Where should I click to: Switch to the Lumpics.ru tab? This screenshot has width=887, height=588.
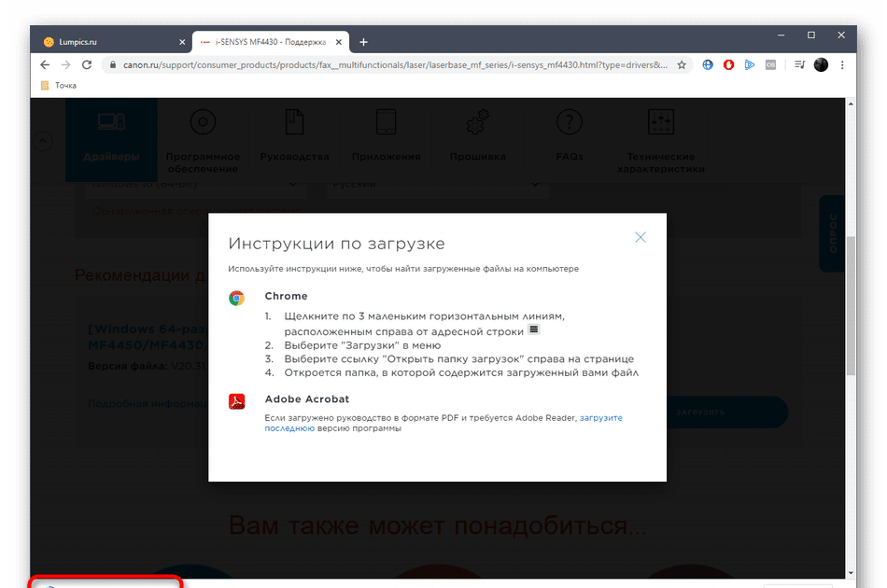click(x=111, y=42)
